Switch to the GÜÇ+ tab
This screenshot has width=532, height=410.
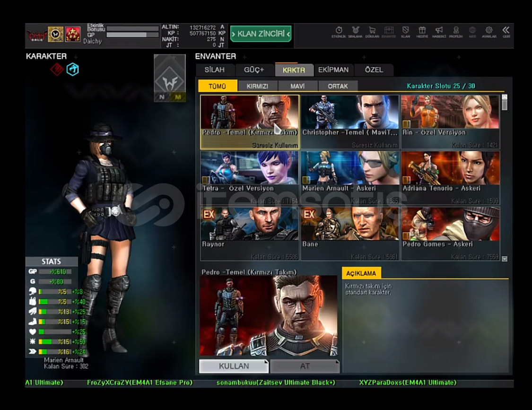pos(254,70)
